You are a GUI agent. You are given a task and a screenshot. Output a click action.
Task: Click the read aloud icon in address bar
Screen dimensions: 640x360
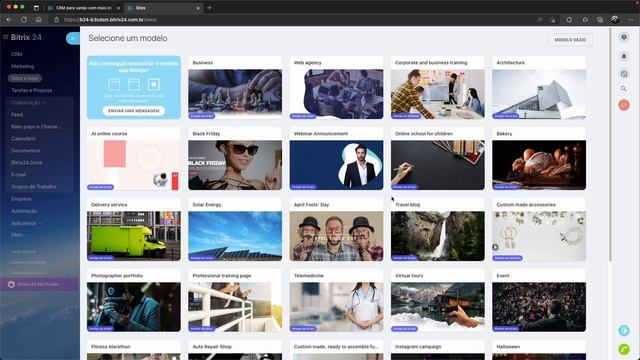pyautogui.click(x=540, y=20)
